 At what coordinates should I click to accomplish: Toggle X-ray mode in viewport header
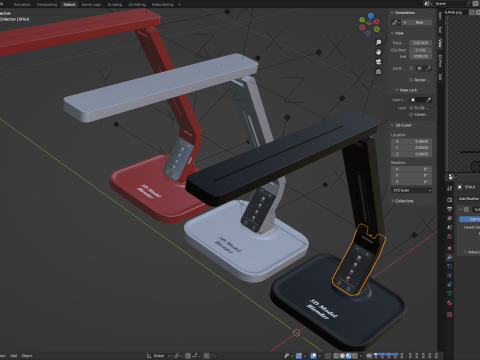[x=328, y=356]
